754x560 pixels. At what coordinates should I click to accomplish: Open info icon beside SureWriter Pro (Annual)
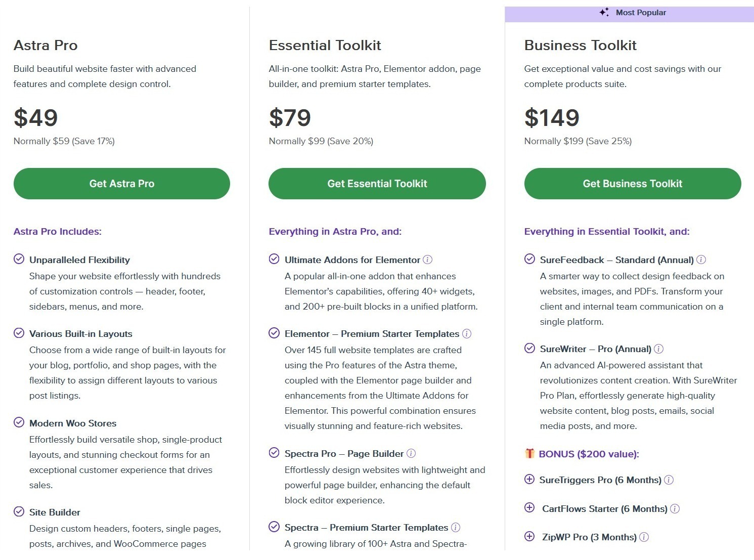tap(658, 349)
